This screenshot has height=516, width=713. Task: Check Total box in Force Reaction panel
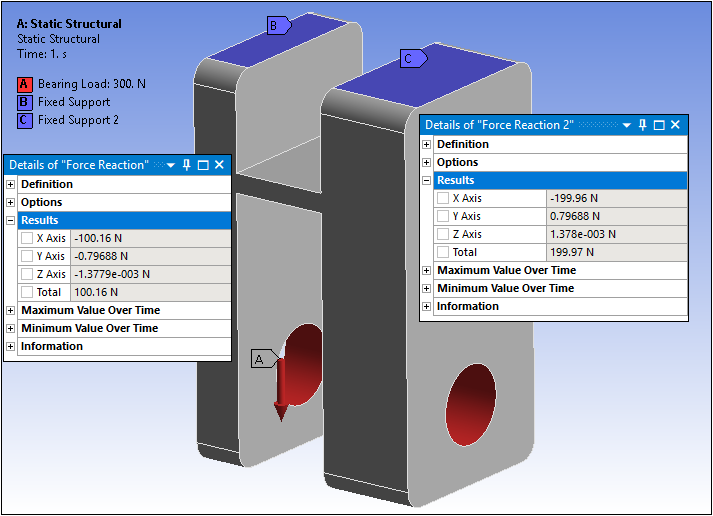[27, 292]
